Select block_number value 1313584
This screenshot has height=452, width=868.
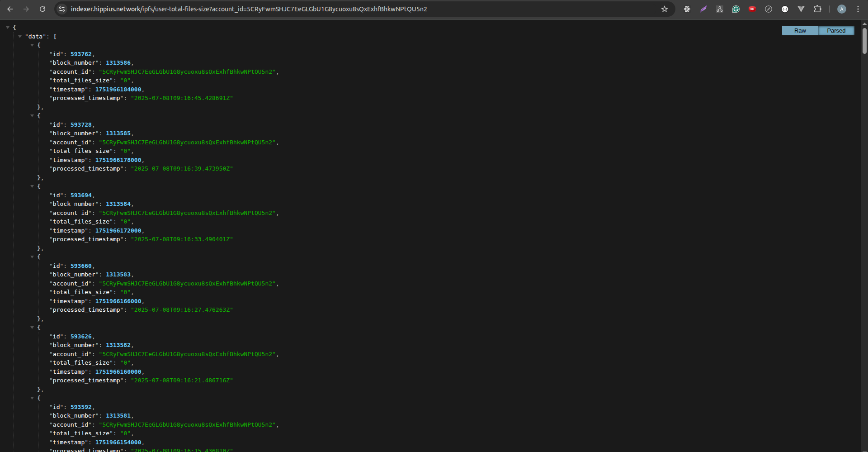(118, 204)
